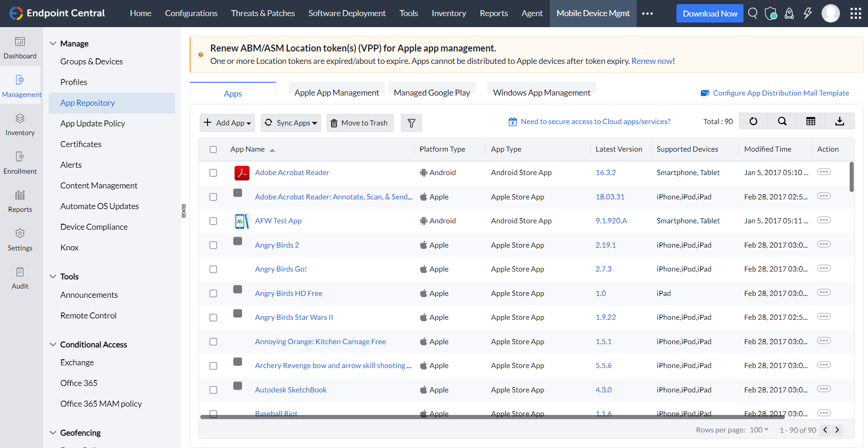Expand the Add App dropdown

click(x=227, y=123)
